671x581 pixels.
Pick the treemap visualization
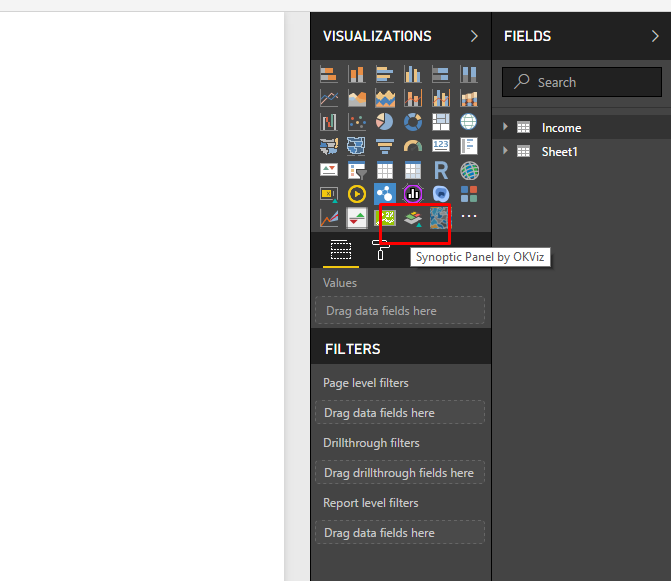click(x=441, y=122)
